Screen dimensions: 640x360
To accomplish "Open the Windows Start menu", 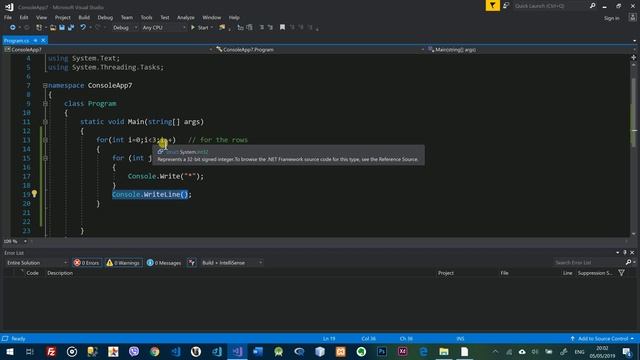I will [10, 351].
